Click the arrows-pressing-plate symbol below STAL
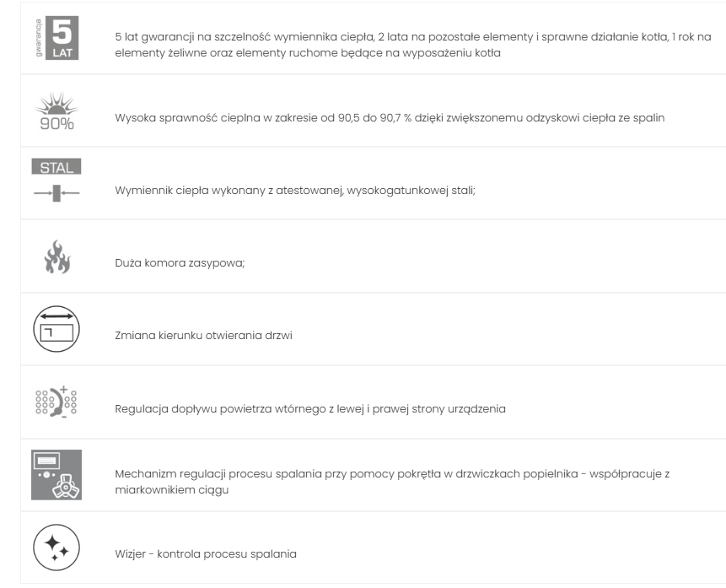 tap(57, 193)
